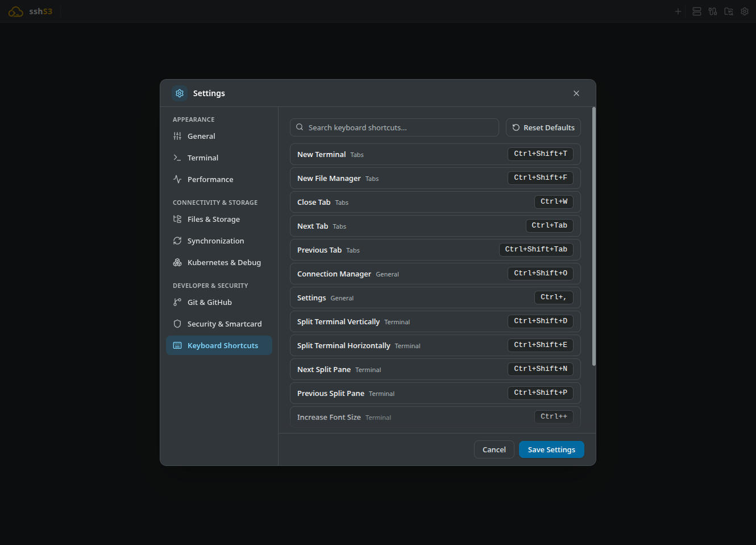
Task: Click the Cancel button
Action: [x=494, y=449]
